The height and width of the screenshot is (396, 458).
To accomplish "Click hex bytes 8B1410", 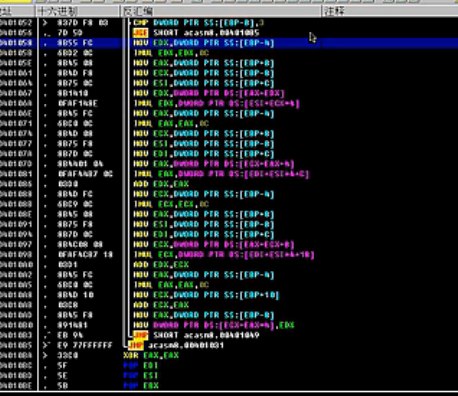I will click(x=73, y=93).
